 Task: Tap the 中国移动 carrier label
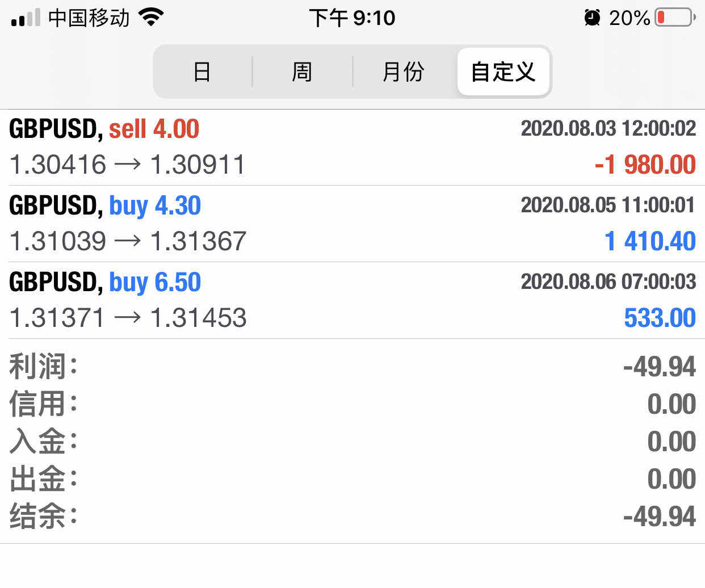pos(89,18)
